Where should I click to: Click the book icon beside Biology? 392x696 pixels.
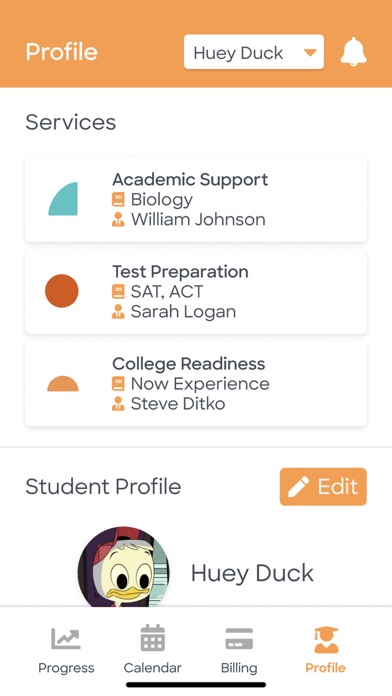pyautogui.click(x=118, y=199)
